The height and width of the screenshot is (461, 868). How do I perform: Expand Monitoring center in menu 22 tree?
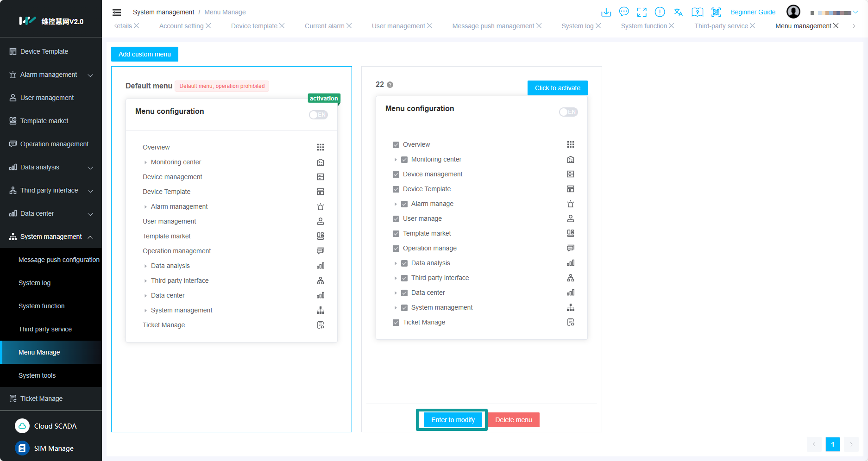click(396, 160)
